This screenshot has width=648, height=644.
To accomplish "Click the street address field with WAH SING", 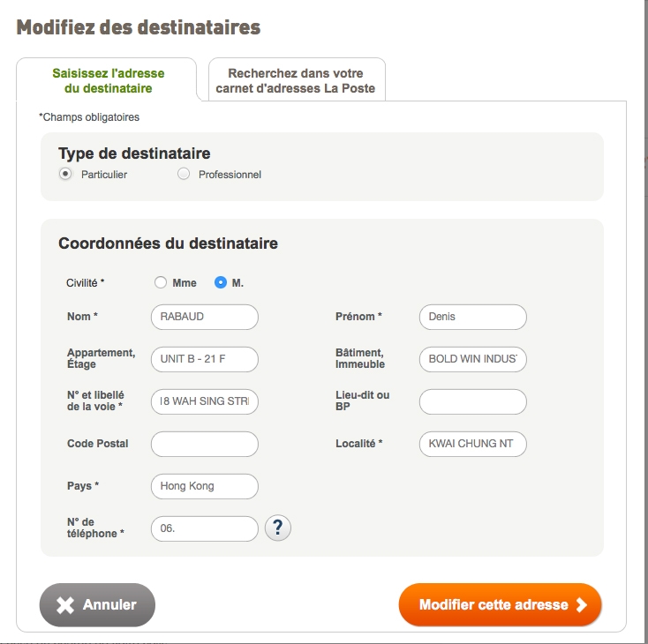I will click(x=205, y=401).
